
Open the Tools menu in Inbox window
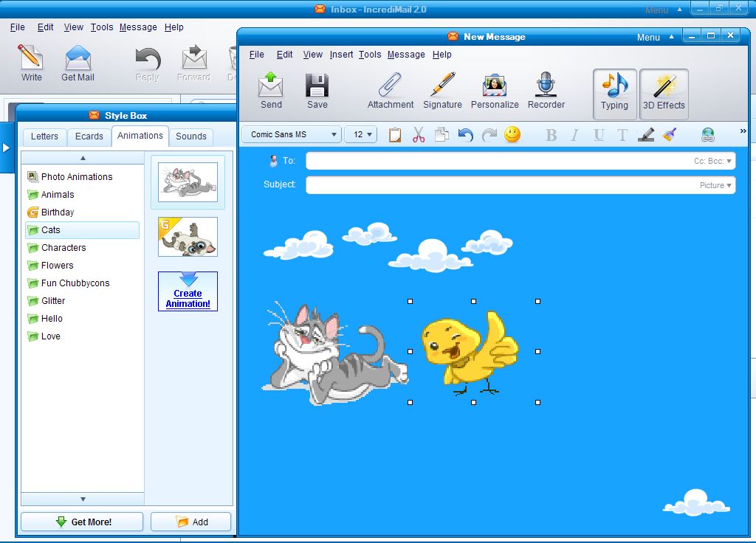pyautogui.click(x=102, y=27)
